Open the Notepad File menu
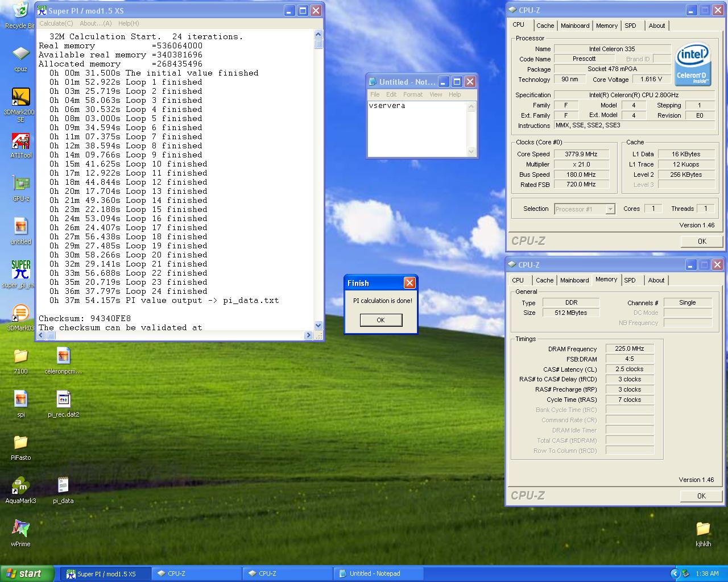Viewport: 728px width, 582px height. pyautogui.click(x=375, y=94)
